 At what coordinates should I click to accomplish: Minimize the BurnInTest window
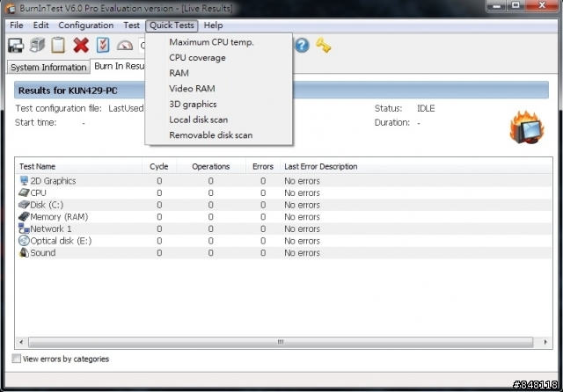[496, 6]
